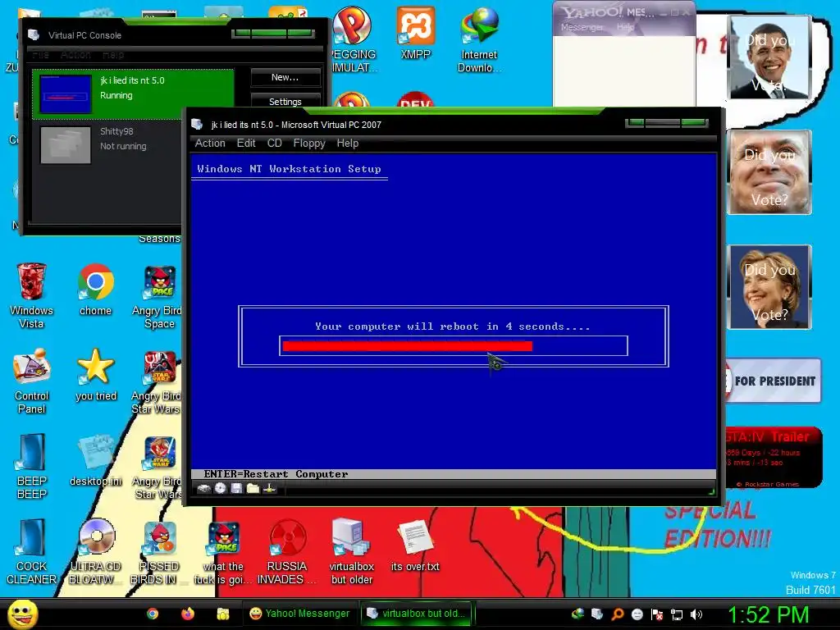Click the 'Windows NT Workstation Setup' heading
Image resolution: width=840 pixels, height=630 pixels.
290,169
